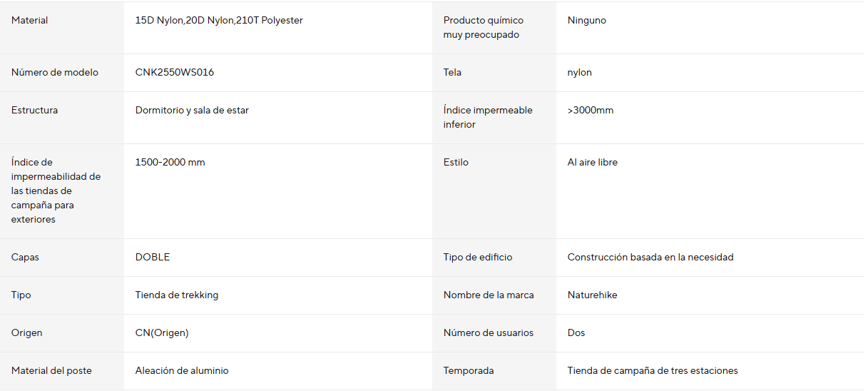The image size is (868, 391).
Task: Click "Dormitorio y sala de estar" value
Action: (192, 111)
